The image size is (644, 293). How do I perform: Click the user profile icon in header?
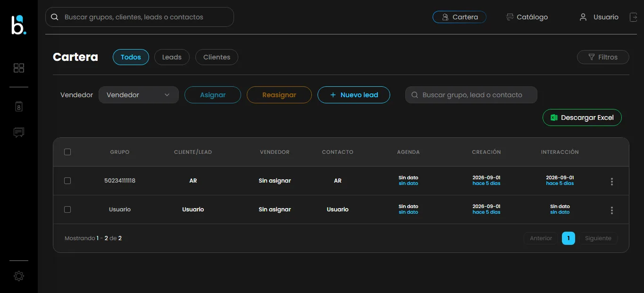coord(583,17)
